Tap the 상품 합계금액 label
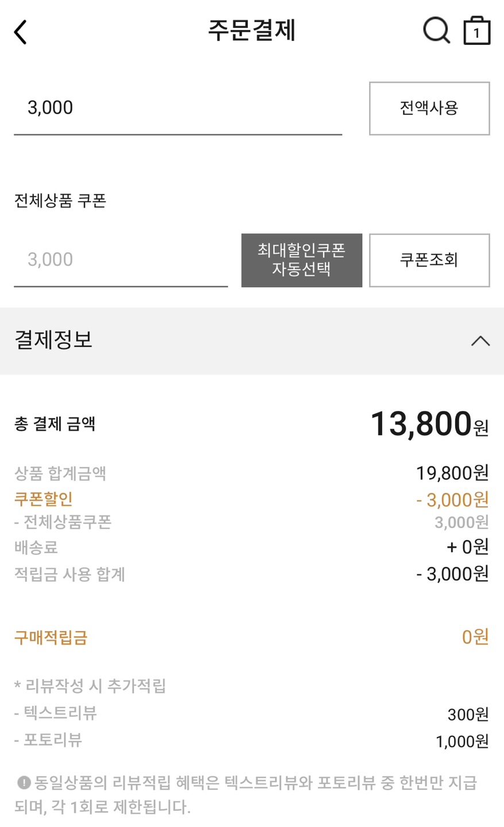The image size is (504, 827). 60,473
